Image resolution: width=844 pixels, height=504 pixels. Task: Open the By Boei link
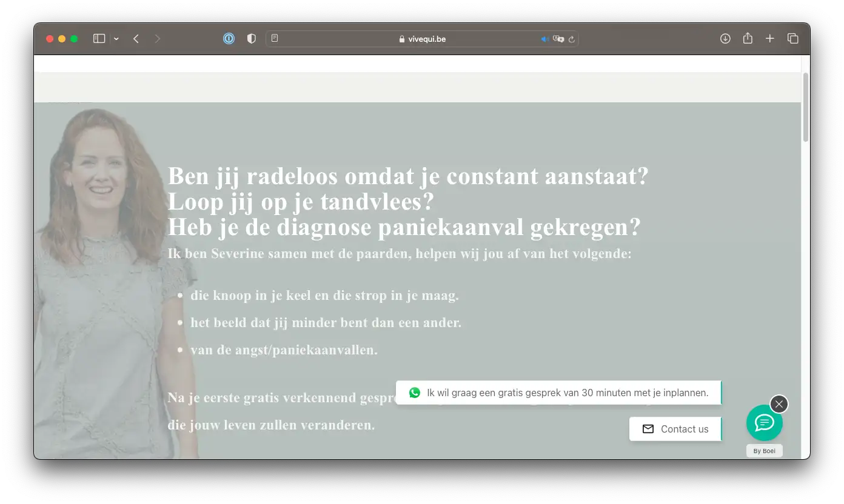click(764, 451)
